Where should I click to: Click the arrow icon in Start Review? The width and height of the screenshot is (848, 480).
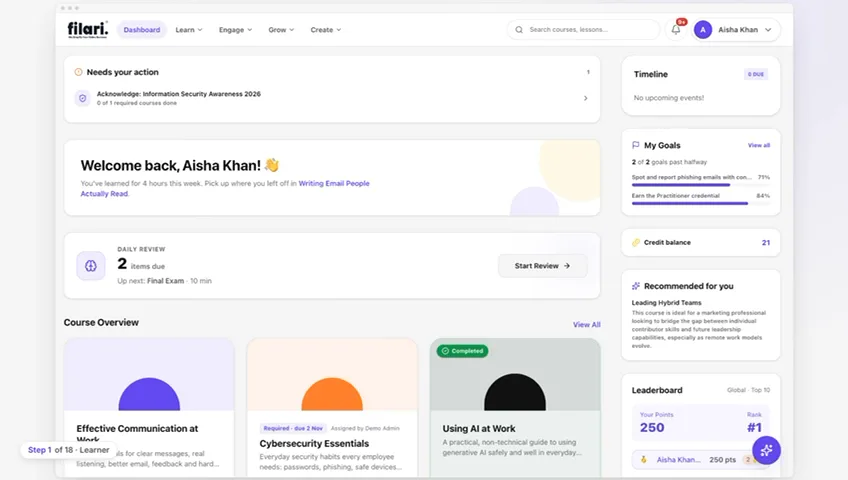[567, 266]
